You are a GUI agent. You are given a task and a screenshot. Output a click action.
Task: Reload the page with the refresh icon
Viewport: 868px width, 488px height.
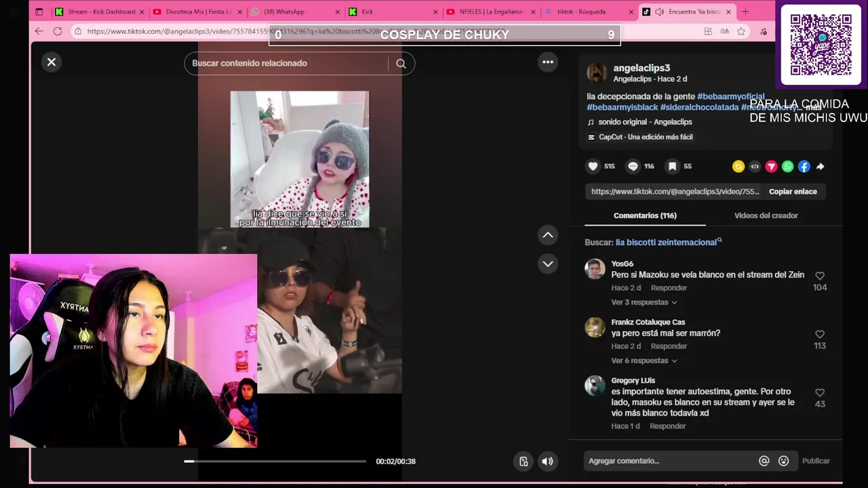click(58, 31)
